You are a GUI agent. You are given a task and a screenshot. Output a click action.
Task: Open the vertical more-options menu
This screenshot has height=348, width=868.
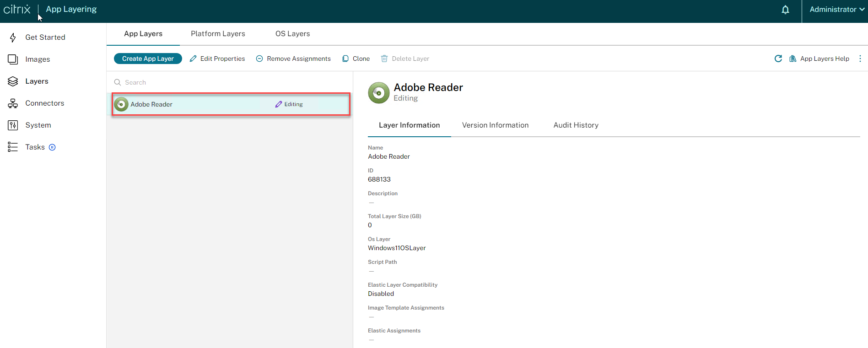860,59
